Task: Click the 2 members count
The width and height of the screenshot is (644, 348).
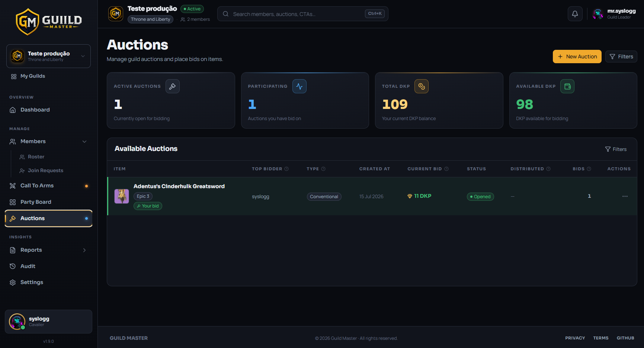Action: 195,19
